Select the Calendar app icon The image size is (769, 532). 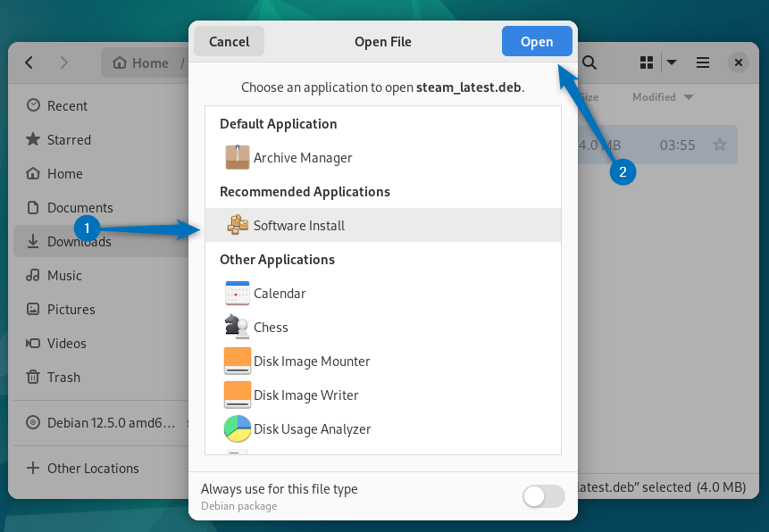pyautogui.click(x=238, y=294)
